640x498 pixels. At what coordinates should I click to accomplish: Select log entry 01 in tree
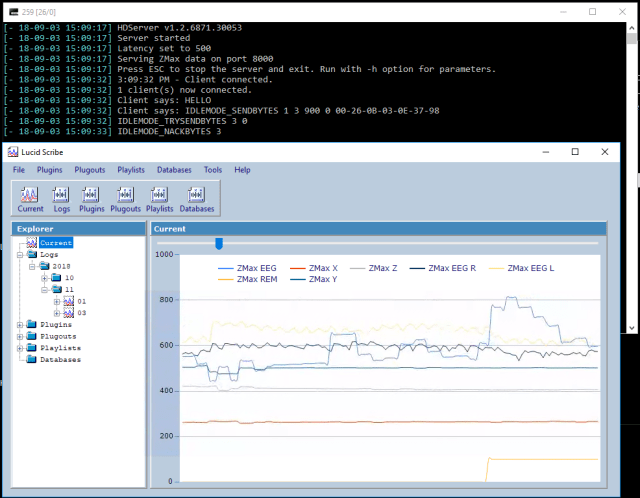pyautogui.click(x=81, y=300)
